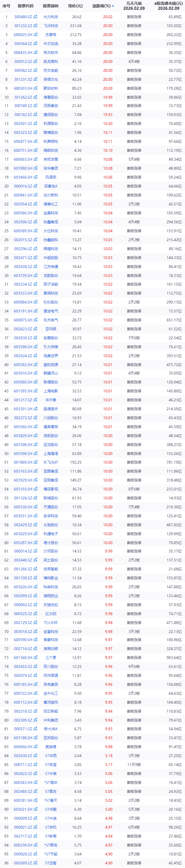
Task: Sort by the 涨跌幅(%) column arrow
Action: (x=113, y=6)
